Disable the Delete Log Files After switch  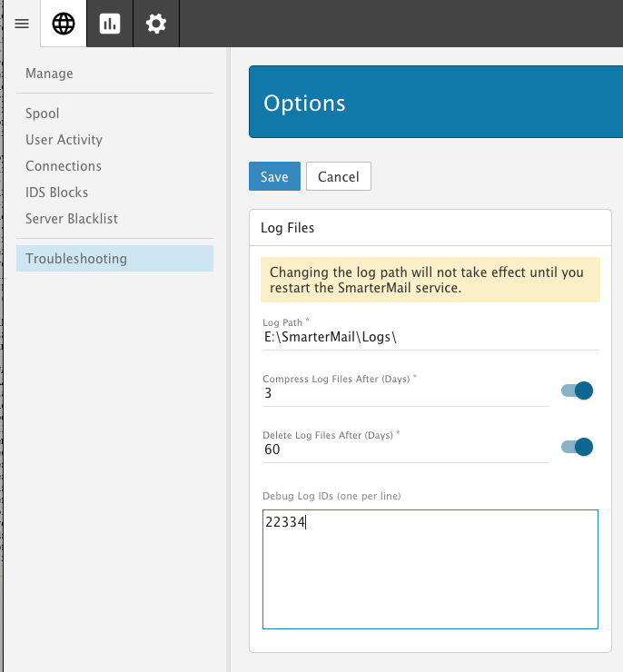click(577, 446)
